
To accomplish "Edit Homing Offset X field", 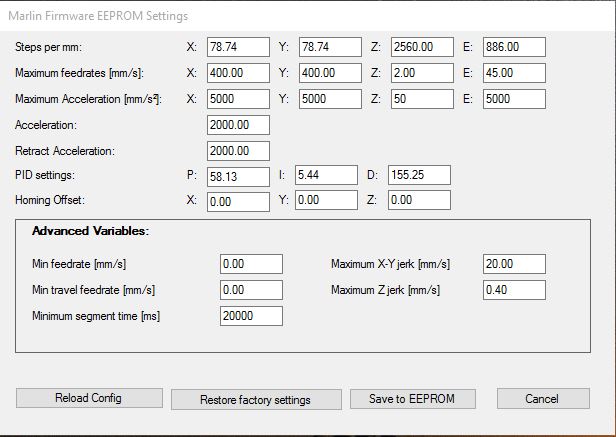I will (x=238, y=202).
